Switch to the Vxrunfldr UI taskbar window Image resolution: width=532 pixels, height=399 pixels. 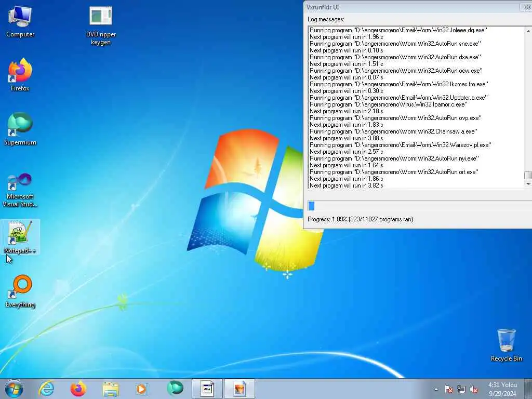tap(207, 389)
